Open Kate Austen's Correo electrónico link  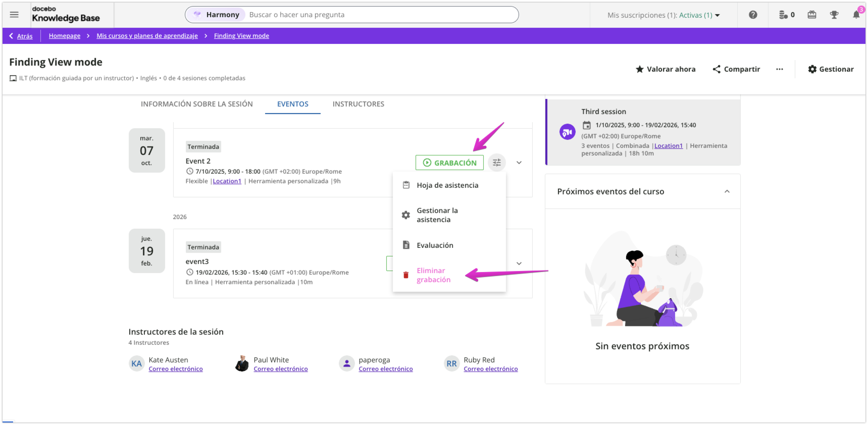(175, 369)
